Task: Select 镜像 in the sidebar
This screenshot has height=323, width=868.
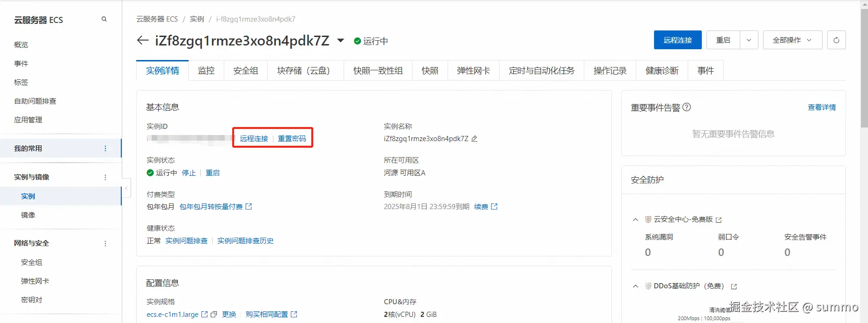Action: coord(28,215)
